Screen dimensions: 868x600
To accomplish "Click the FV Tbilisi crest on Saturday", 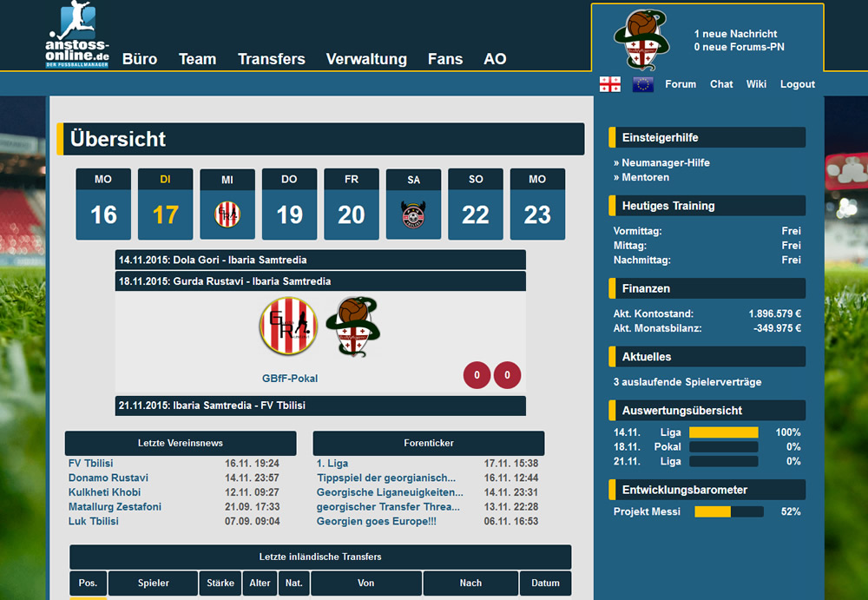I will click(413, 215).
